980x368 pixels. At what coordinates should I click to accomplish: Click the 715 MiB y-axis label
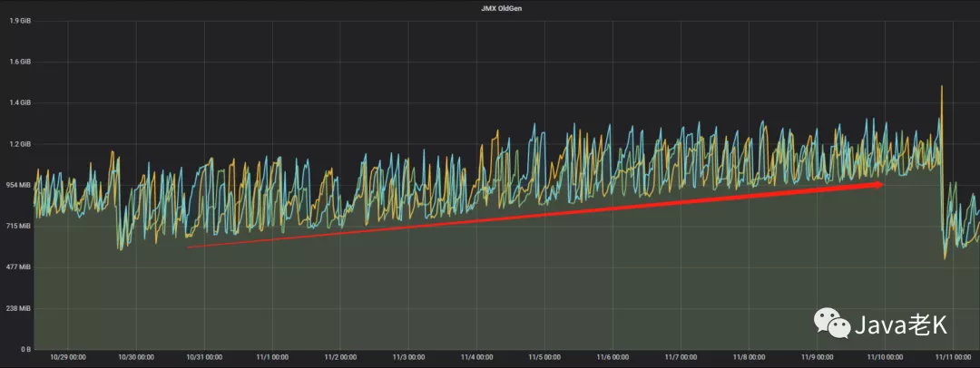(17, 227)
